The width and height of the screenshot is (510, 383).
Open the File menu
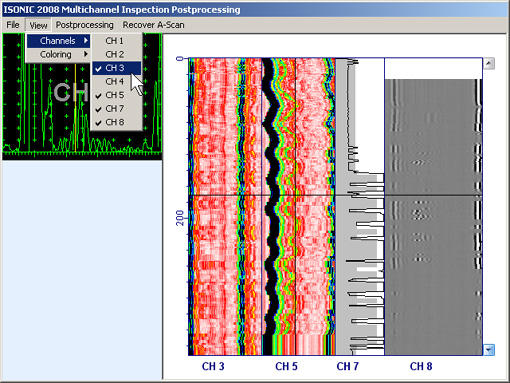(13, 25)
